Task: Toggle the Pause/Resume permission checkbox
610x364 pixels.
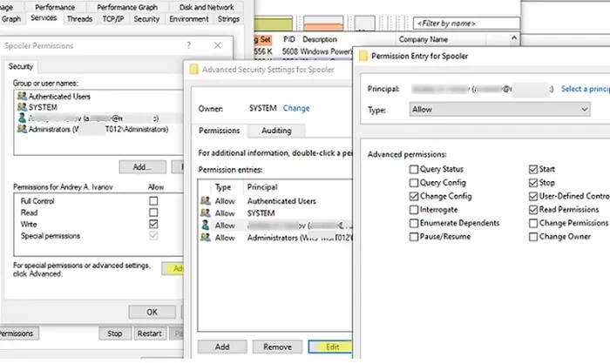Action: click(x=415, y=236)
